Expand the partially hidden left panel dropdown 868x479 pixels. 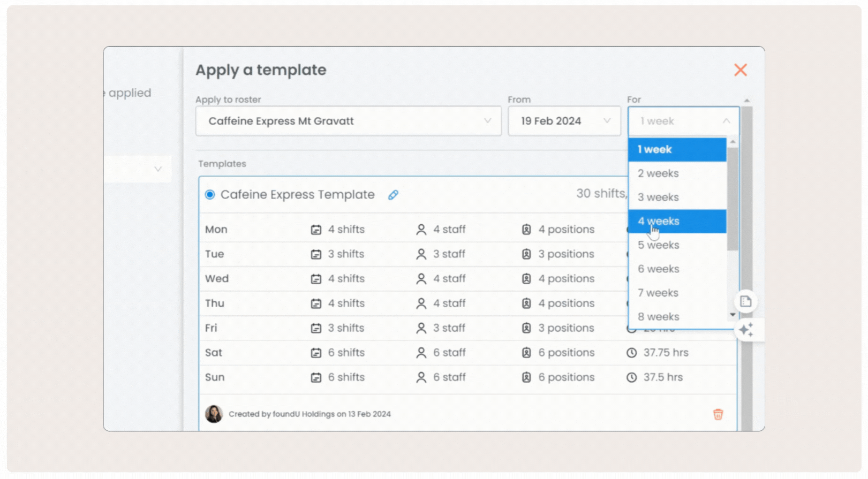point(157,169)
